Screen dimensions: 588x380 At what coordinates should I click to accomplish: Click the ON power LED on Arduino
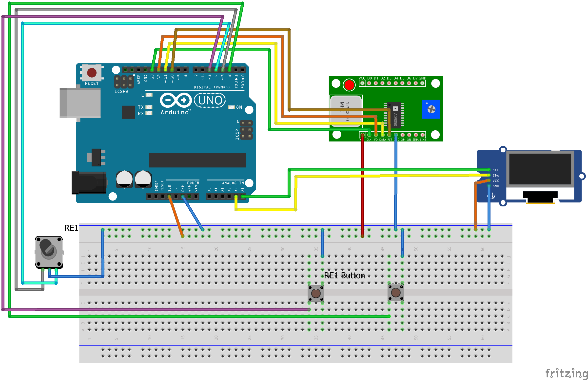(x=231, y=107)
